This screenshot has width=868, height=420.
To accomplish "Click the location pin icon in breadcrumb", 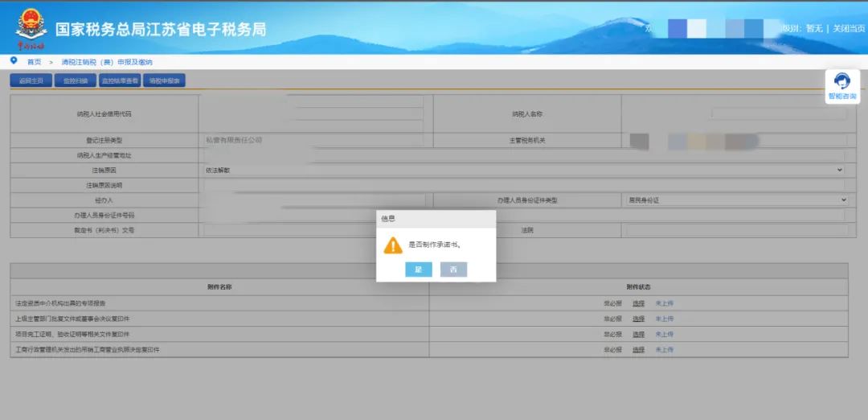I will [x=14, y=61].
